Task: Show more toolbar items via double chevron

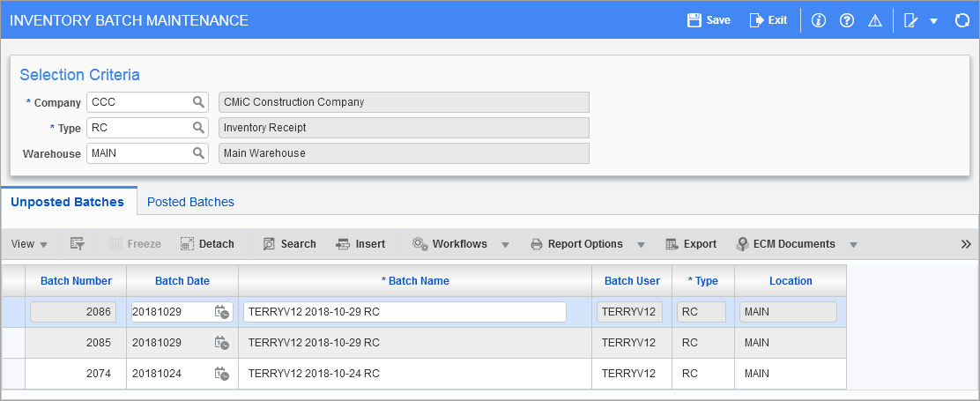Action: click(x=966, y=244)
